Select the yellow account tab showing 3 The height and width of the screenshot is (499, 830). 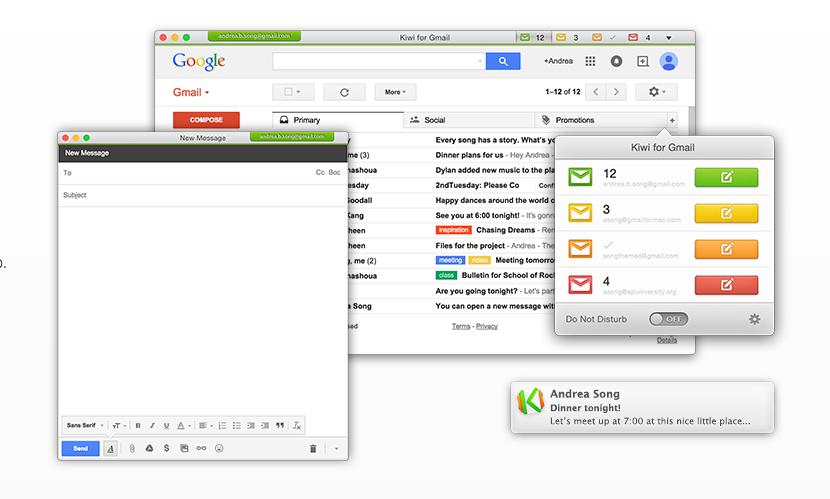pyautogui.click(x=568, y=38)
